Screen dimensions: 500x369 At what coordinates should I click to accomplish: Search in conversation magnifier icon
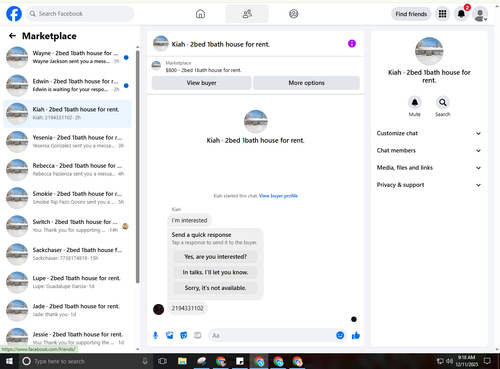point(443,103)
